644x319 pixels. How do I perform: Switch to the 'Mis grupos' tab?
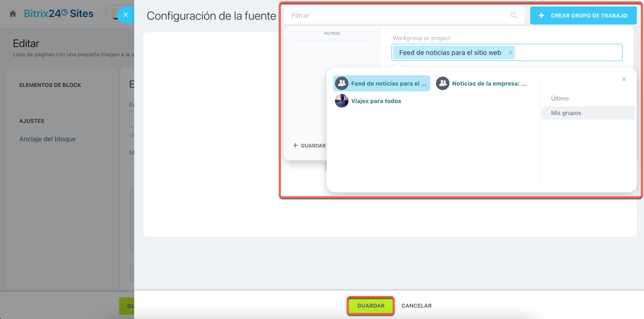[x=566, y=113]
